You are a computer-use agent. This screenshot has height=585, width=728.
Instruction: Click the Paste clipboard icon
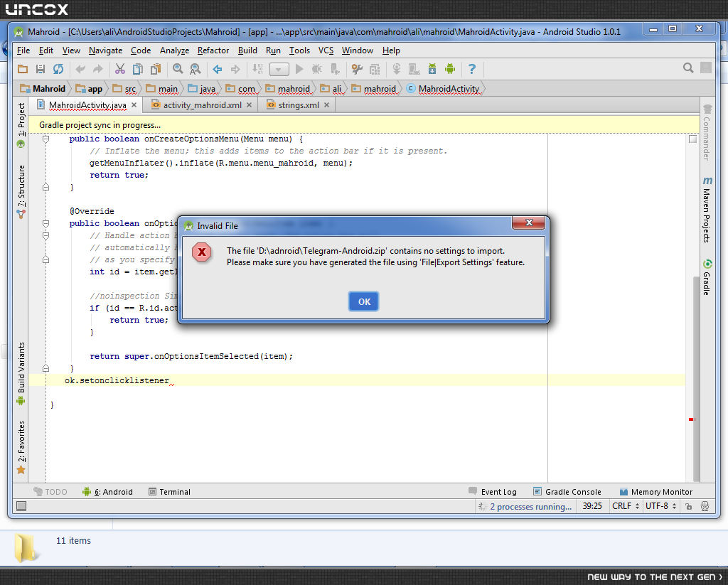pyautogui.click(x=156, y=69)
